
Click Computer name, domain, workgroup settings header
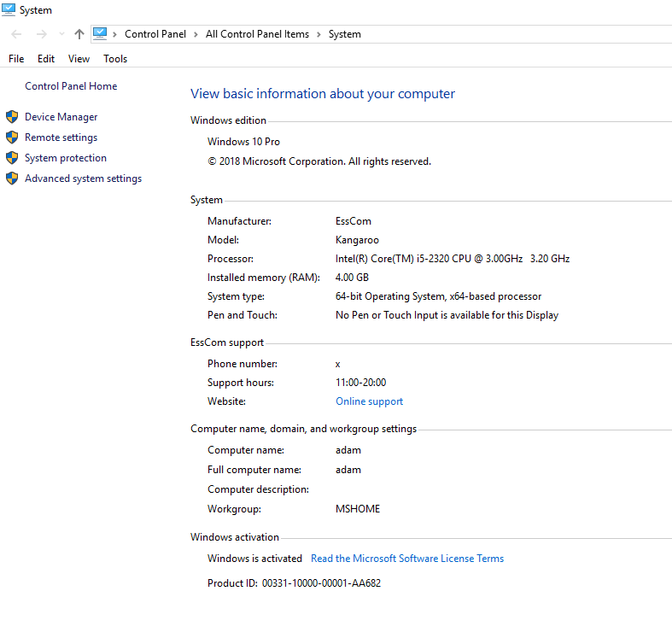[x=303, y=429]
